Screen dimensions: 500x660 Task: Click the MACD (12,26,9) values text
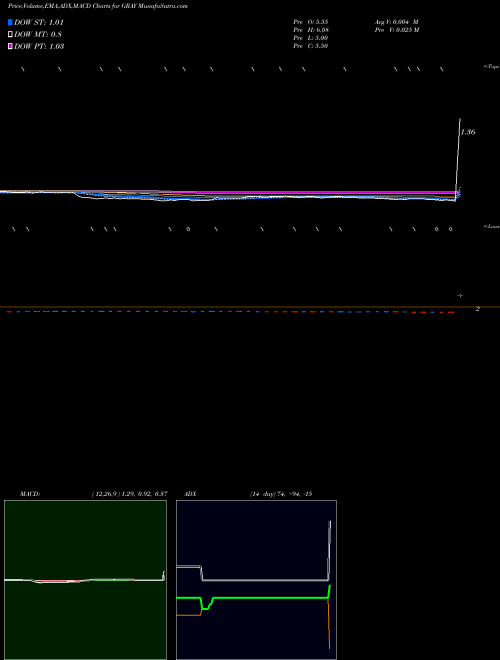[129, 494]
